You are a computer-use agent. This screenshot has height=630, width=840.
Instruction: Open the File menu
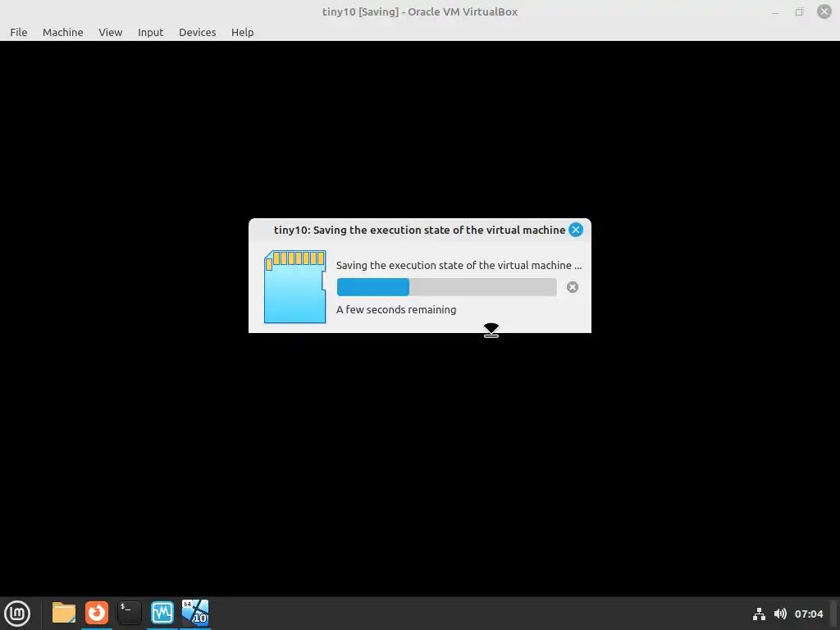pos(18,32)
